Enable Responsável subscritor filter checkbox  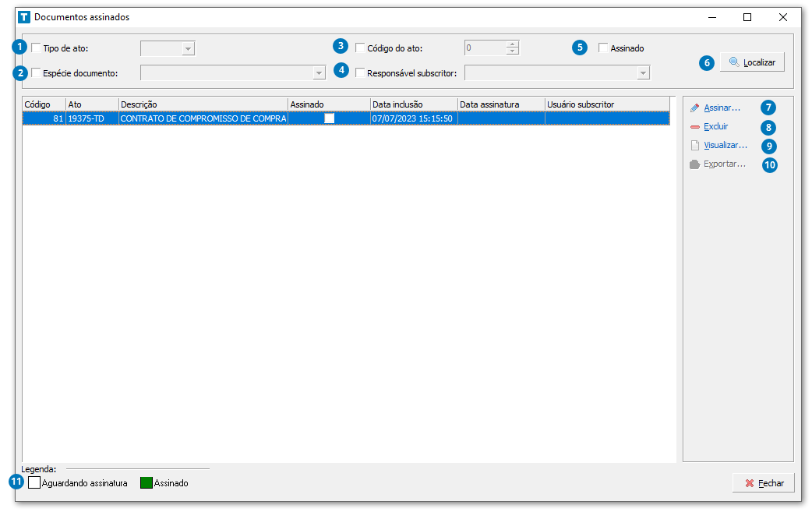[x=360, y=73]
